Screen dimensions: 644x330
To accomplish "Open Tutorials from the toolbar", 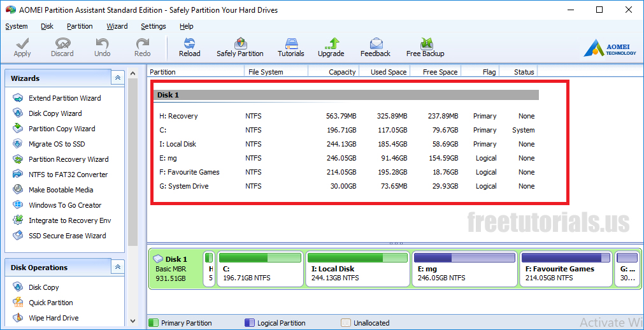I will click(x=290, y=44).
